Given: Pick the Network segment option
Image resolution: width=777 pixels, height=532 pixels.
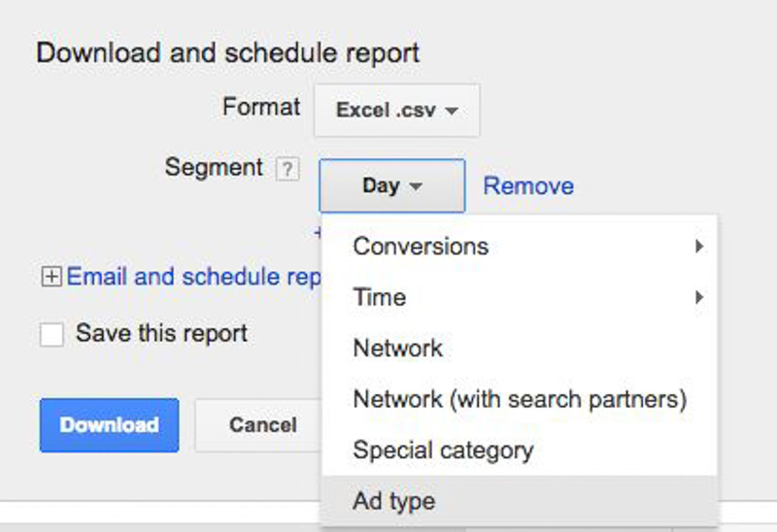Looking at the screenshot, I should (398, 349).
